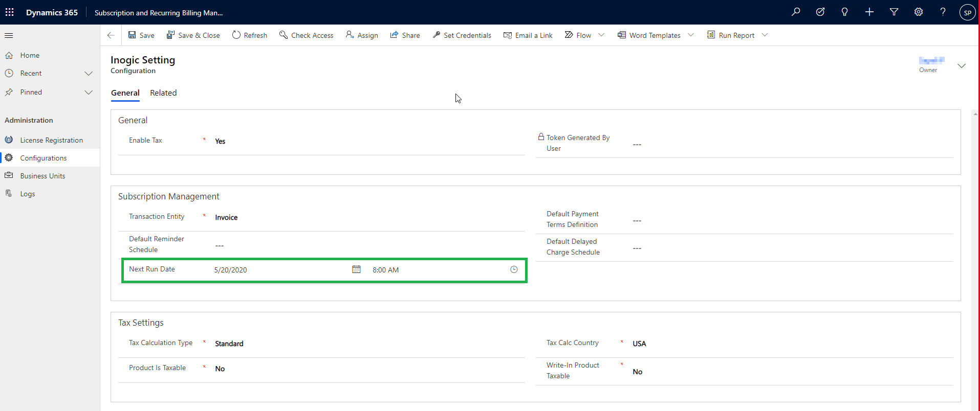Click Check Access command
The image size is (980, 411).
point(307,35)
